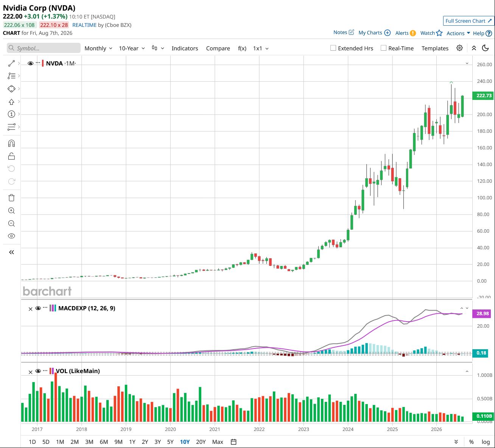Open the Templates menu

435,48
